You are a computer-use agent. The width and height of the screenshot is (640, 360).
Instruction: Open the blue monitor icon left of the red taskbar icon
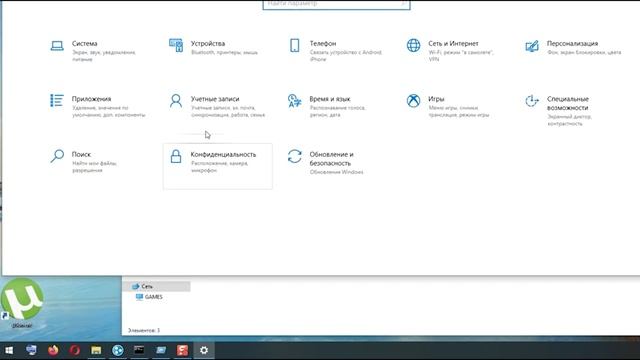(161, 350)
